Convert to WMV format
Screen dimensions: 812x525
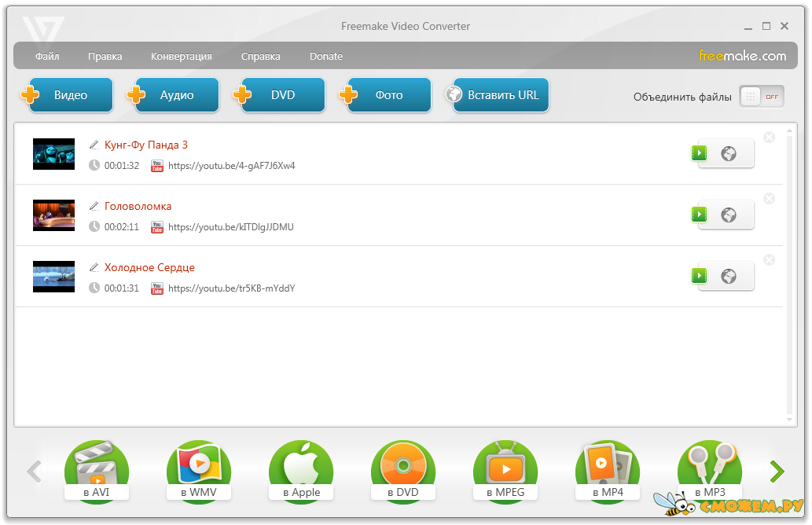click(199, 471)
